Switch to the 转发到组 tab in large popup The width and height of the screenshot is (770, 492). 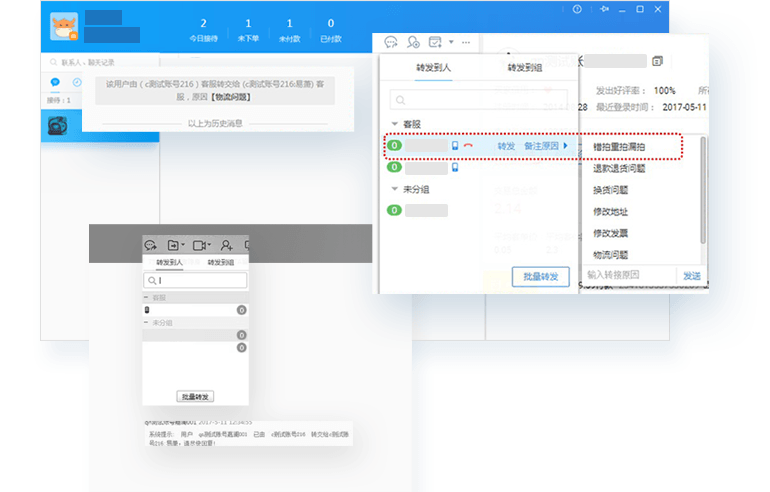coord(524,67)
